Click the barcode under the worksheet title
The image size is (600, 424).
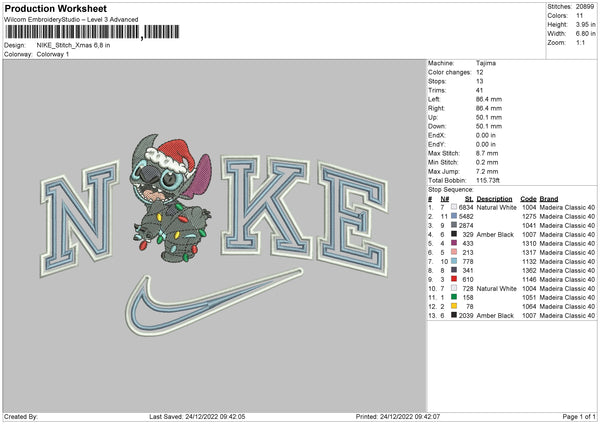(92, 32)
